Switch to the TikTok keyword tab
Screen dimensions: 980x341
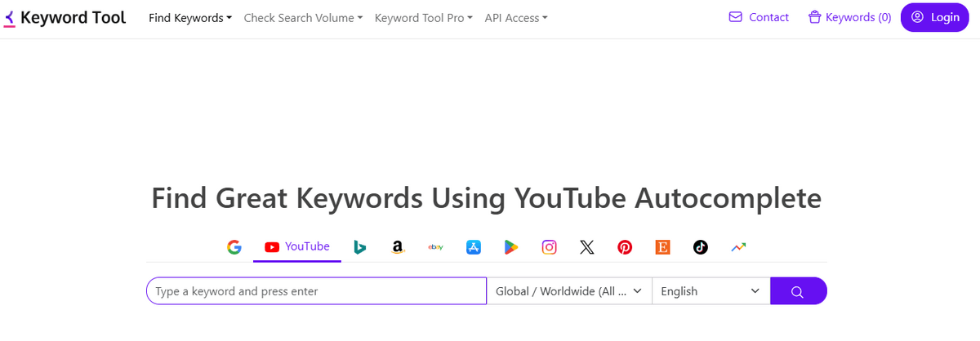click(x=701, y=246)
